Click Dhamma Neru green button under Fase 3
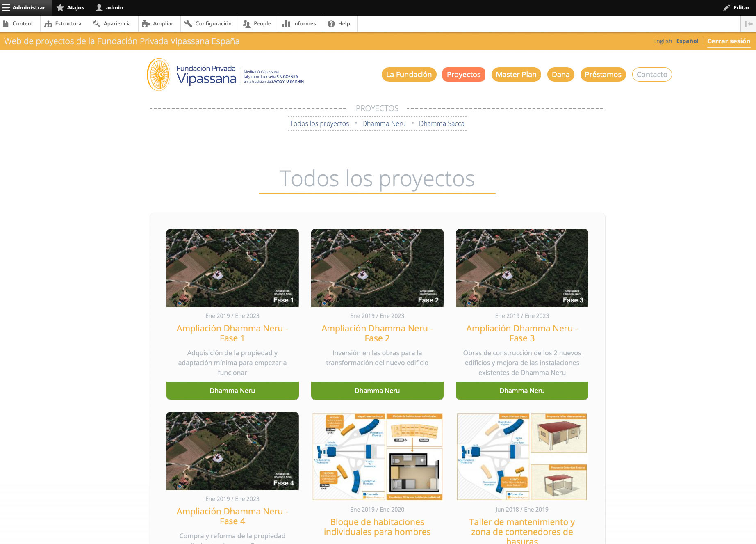The image size is (756, 544). (x=522, y=391)
